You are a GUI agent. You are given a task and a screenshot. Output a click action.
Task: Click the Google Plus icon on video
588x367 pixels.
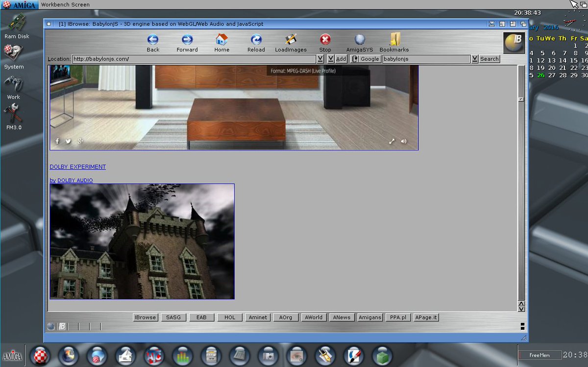[x=80, y=141]
